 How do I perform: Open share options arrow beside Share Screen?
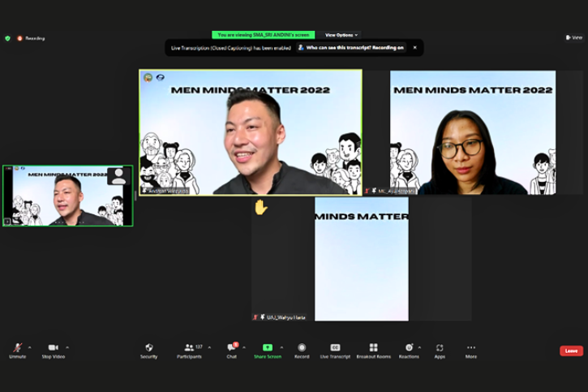pos(281,347)
